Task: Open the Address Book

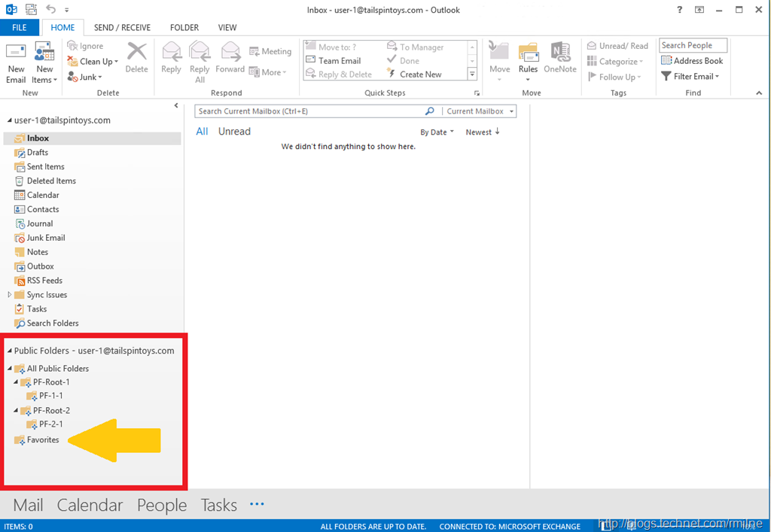Action: 692,61
